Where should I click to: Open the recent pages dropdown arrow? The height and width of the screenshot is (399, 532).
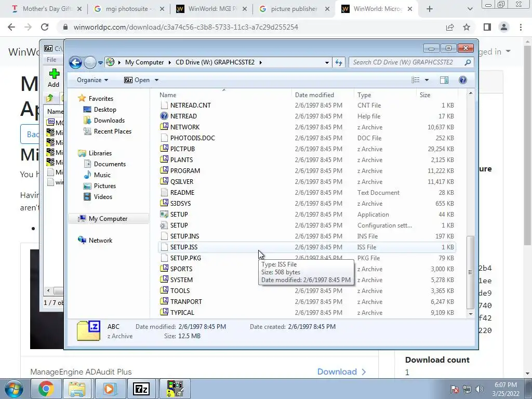pyautogui.click(x=100, y=63)
